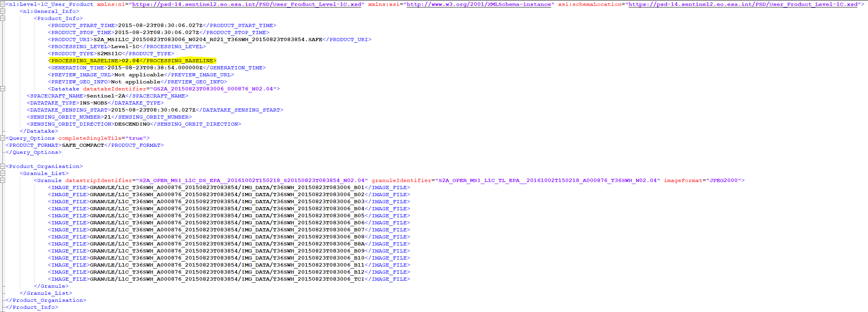The width and height of the screenshot is (868, 312).
Task: Open the w3.org XMLSchema-instance link
Action: 479,4
